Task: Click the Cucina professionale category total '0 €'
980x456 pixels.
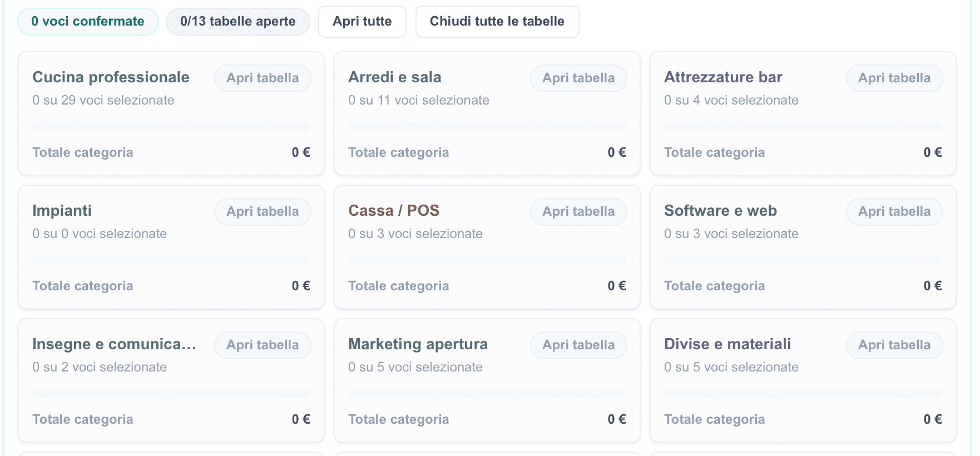Action: click(301, 152)
